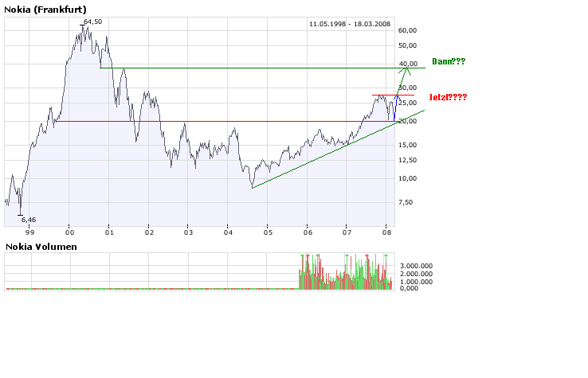The width and height of the screenshot is (588, 378).
Task: Click the 10,00 price axis label
Action: tap(407, 178)
